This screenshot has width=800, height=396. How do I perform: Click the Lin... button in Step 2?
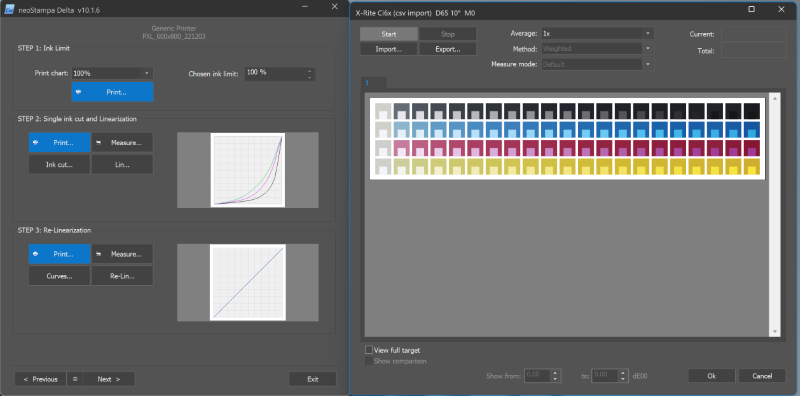[x=122, y=164]
